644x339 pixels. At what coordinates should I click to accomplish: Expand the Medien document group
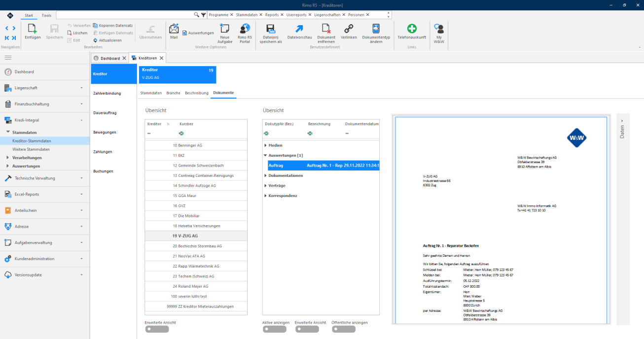coord(265,145)
